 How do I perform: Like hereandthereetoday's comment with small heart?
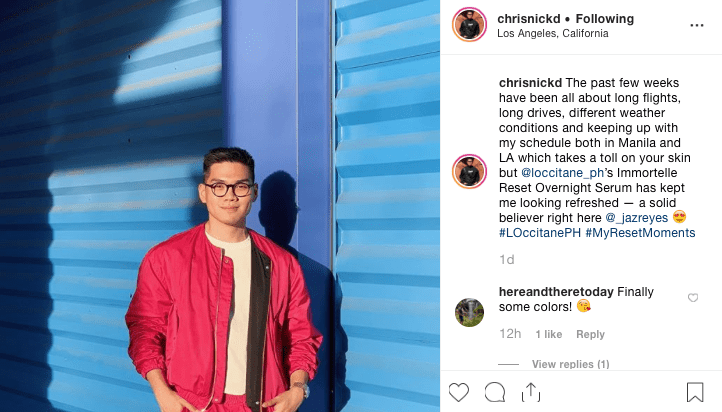(x=693, y=298)
